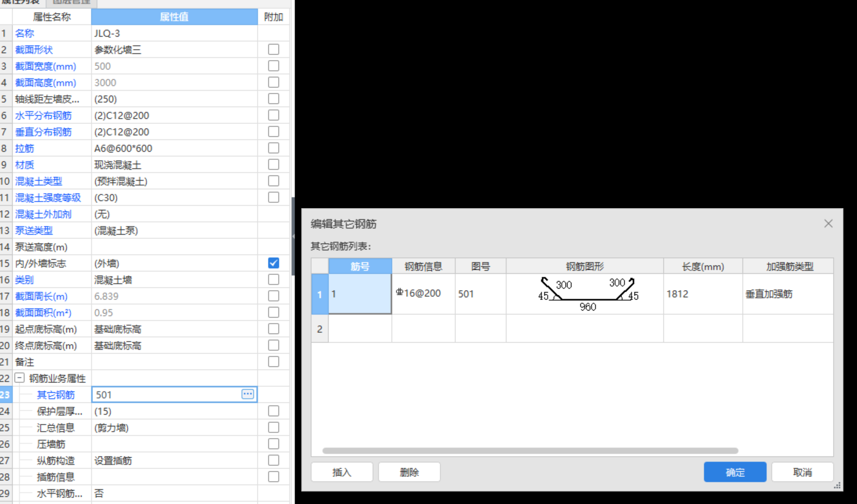This screenshot has width=857, height=504.
Task: Tick the 附加 checkbox for 类别
Action: [273, 280]
